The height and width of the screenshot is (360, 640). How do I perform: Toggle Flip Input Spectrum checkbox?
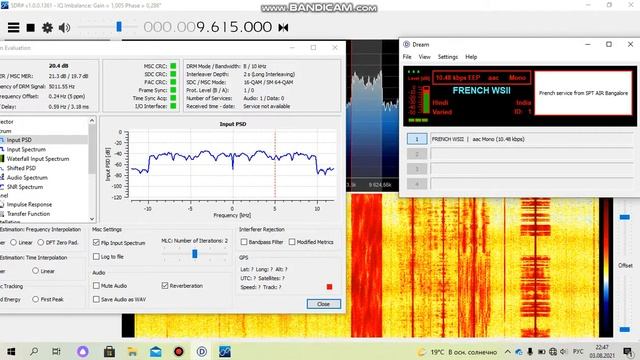point(96,242)
